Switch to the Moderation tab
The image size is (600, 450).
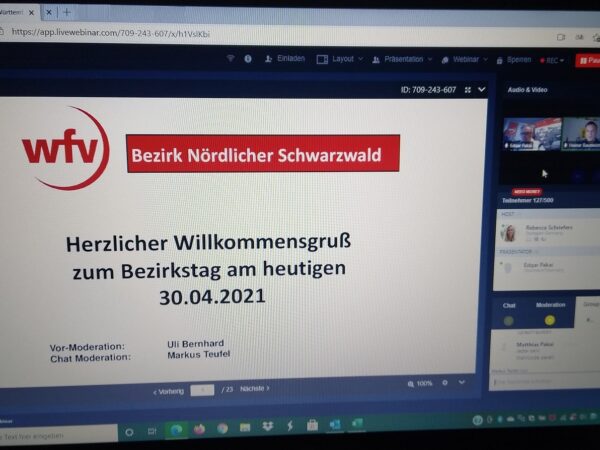pos(550,305)
